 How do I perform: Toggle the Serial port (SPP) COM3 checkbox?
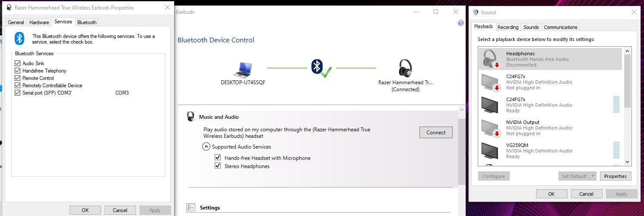[x=18, y=93]
